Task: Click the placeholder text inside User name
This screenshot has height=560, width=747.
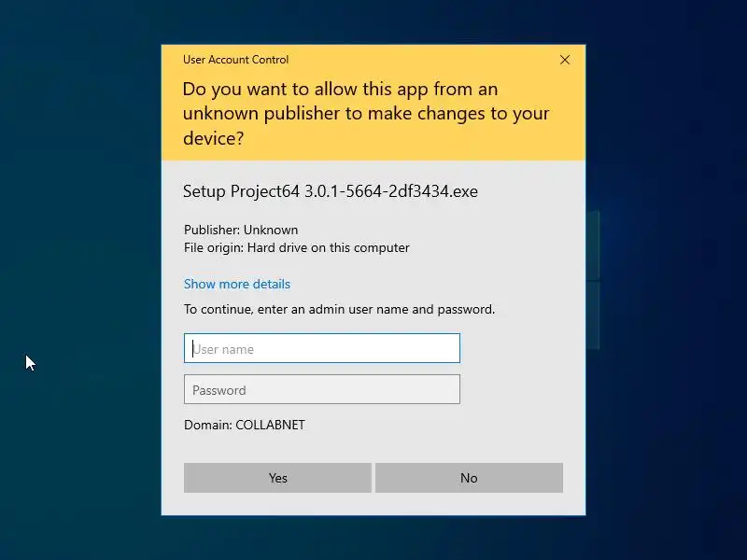Action: point(223,349)
